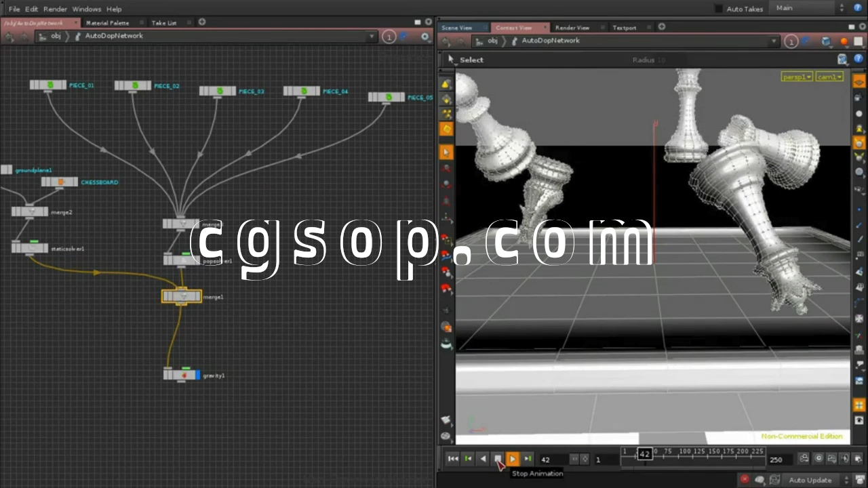Toggle the blue display flag on gravity1

click(197, 375)
